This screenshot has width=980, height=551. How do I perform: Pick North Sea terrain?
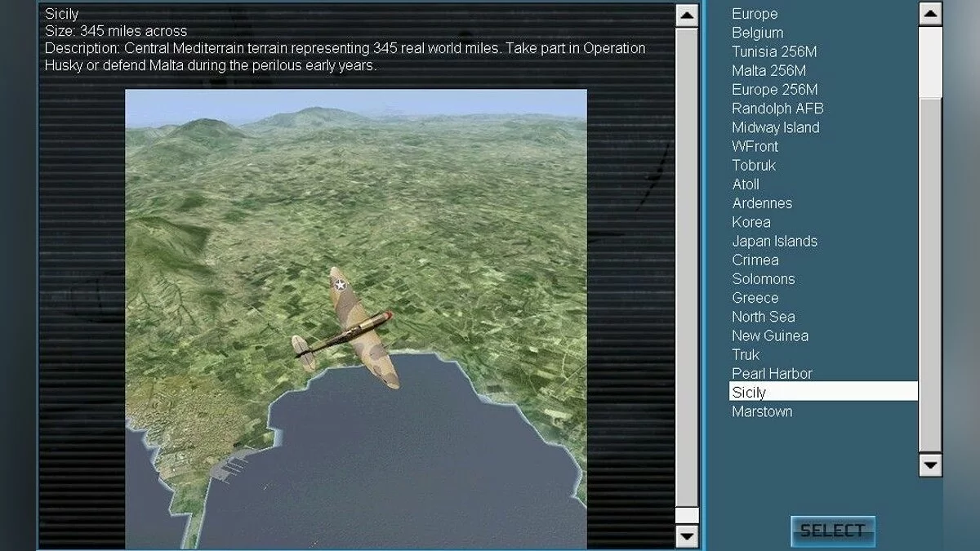click(x=763, y=317)
